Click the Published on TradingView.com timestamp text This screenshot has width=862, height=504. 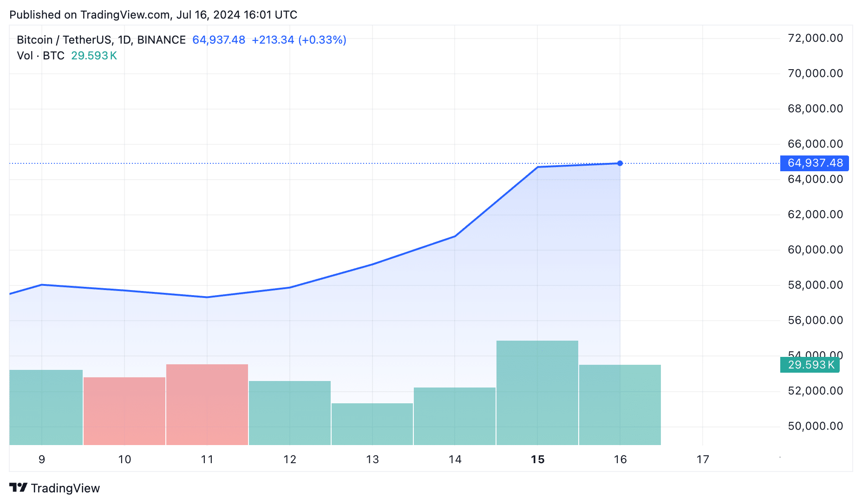(153, 15)
